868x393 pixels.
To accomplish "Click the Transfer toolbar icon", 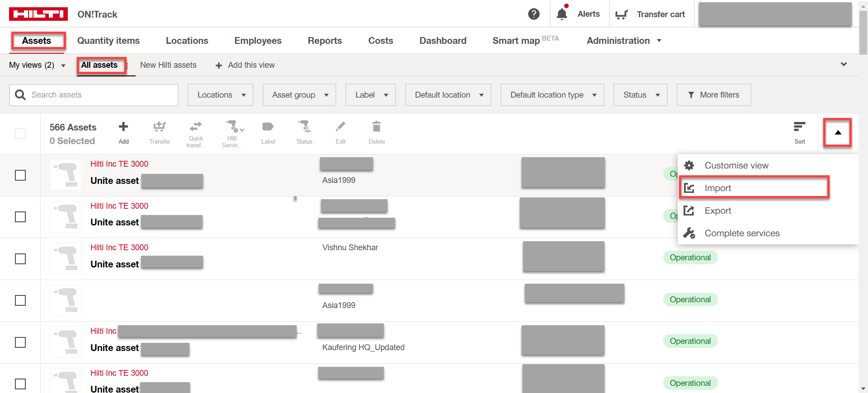I will [x=160, y=127].
